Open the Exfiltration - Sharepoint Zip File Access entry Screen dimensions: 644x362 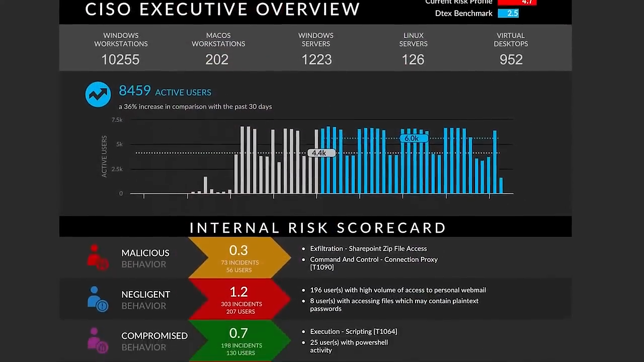[368, 248]
